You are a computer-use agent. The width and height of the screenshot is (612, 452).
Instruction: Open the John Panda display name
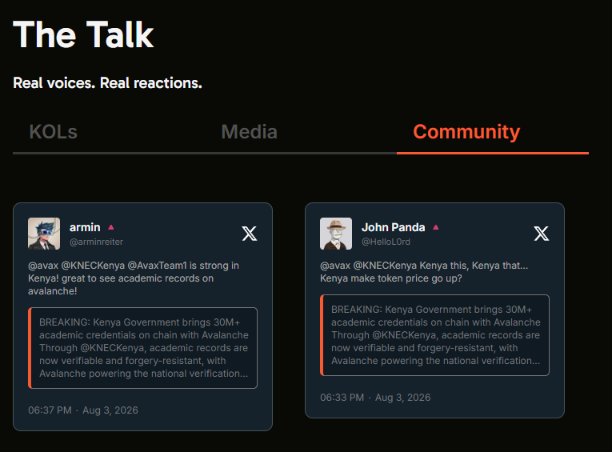coord(393,227)
